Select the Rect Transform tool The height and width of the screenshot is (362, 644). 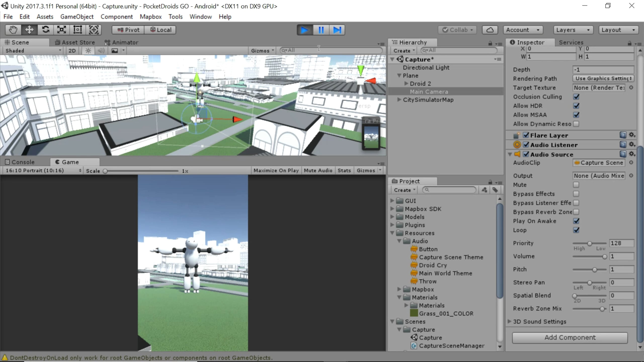point(78,30)
